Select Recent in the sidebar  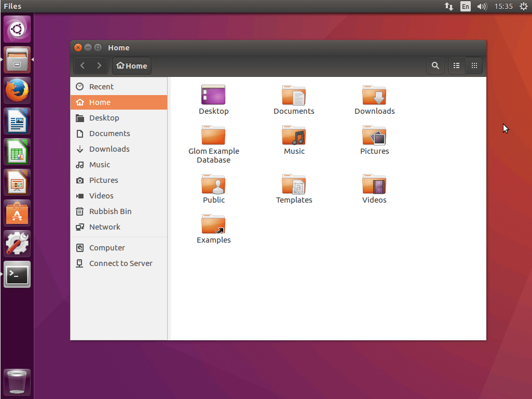pos(119,87)
